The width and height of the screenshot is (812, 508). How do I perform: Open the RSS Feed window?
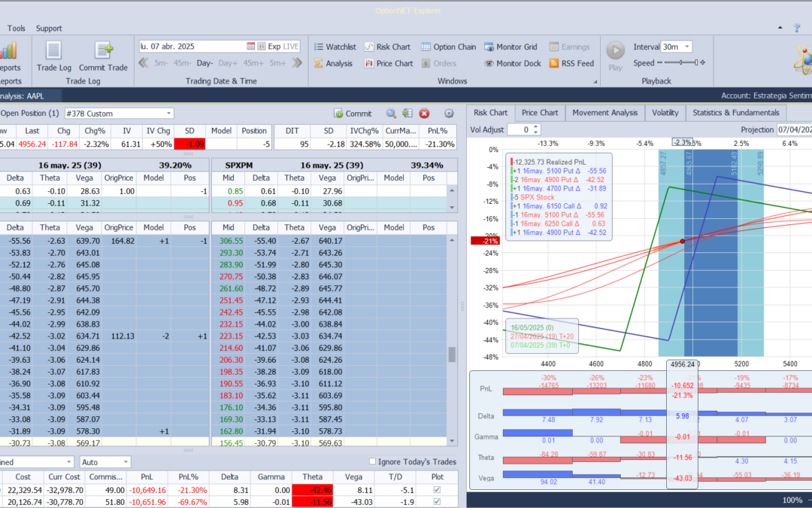click(571, 63)
